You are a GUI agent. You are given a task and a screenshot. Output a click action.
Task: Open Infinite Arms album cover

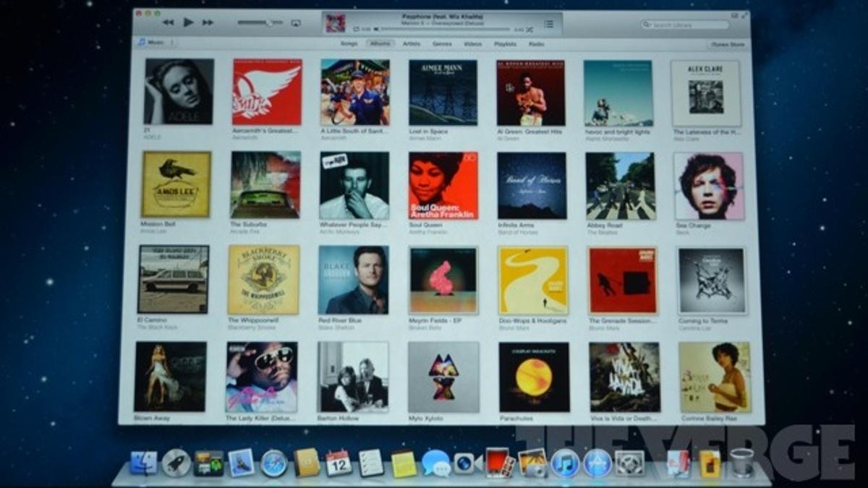532,186
